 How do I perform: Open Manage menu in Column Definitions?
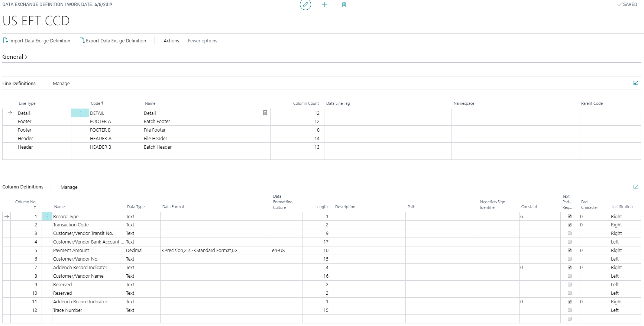point(69,187)
